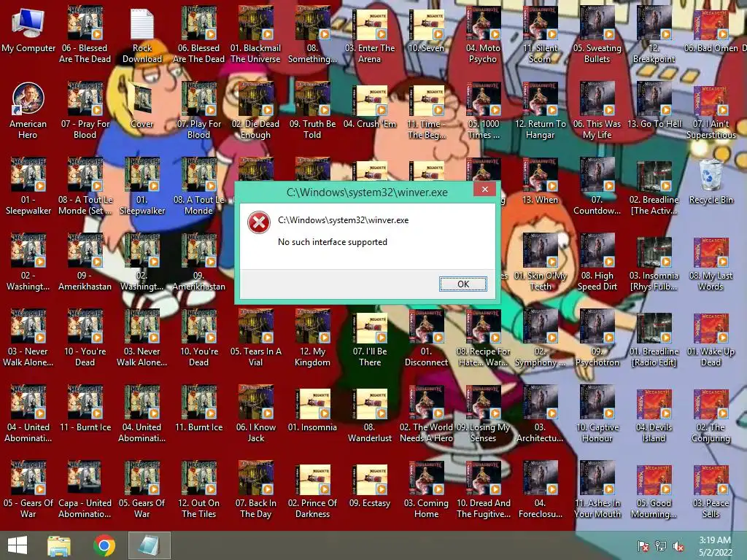The image size is (747, 560).
Task: Select the '04. Crush 'Em' file
Action: pos(370,106)
